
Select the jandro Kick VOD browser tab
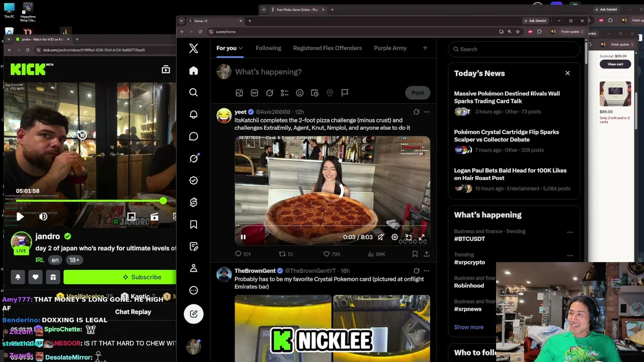pyautogui.click(x=42, y=39)
